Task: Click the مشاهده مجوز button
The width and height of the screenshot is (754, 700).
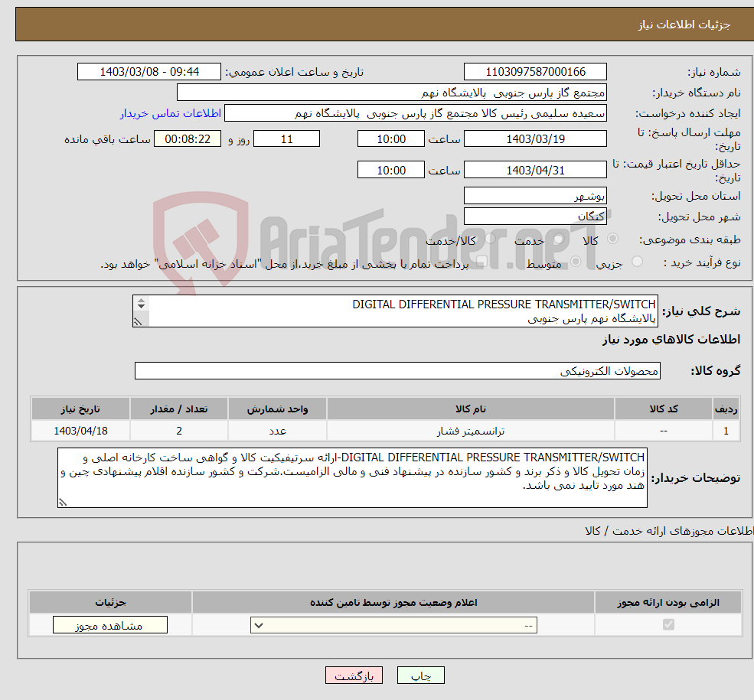Action: point(110,625)
